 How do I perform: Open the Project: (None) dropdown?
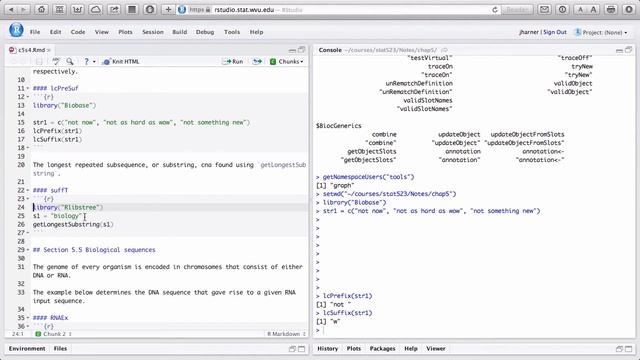tap(600, 32)
